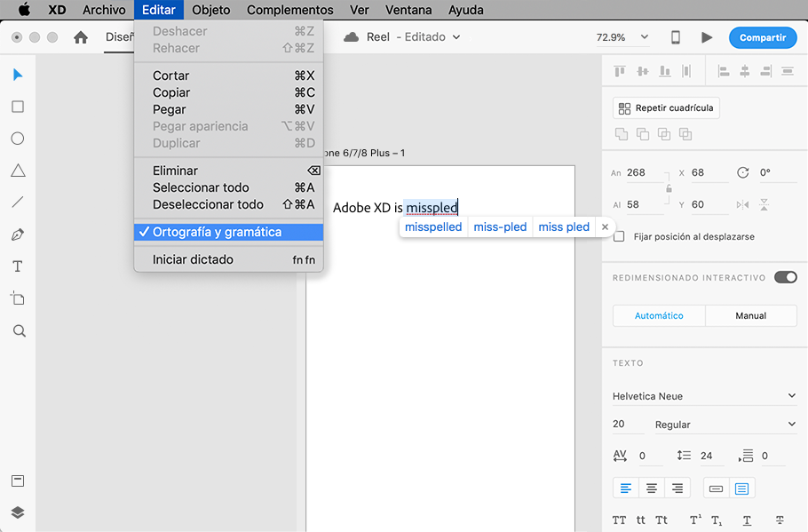The height and width of the screenshot is (532, 808).
Task: Apply underline formatting
Action: tap(748, 520)
